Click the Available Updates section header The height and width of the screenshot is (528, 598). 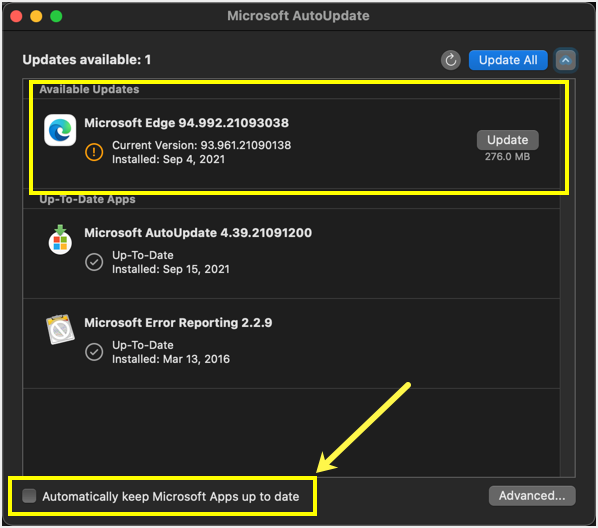coord(89,89)
